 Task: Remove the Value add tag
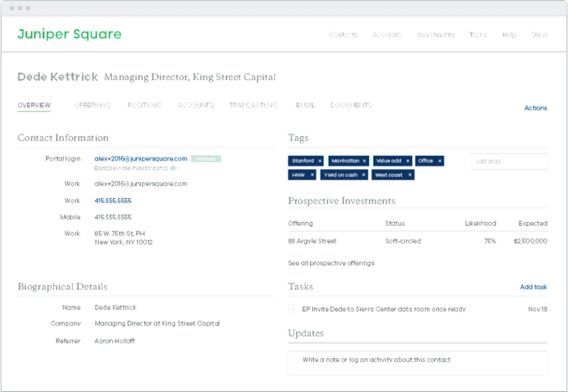[407, 161]
